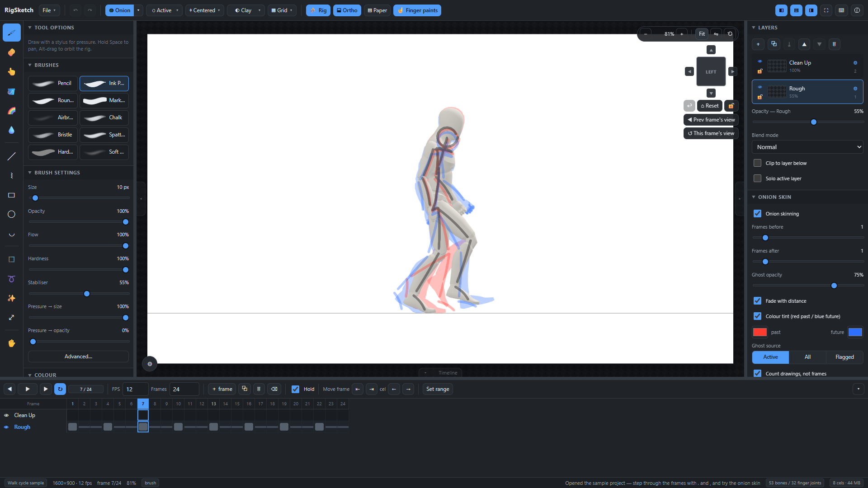Click the Set range button

[438, 389]
